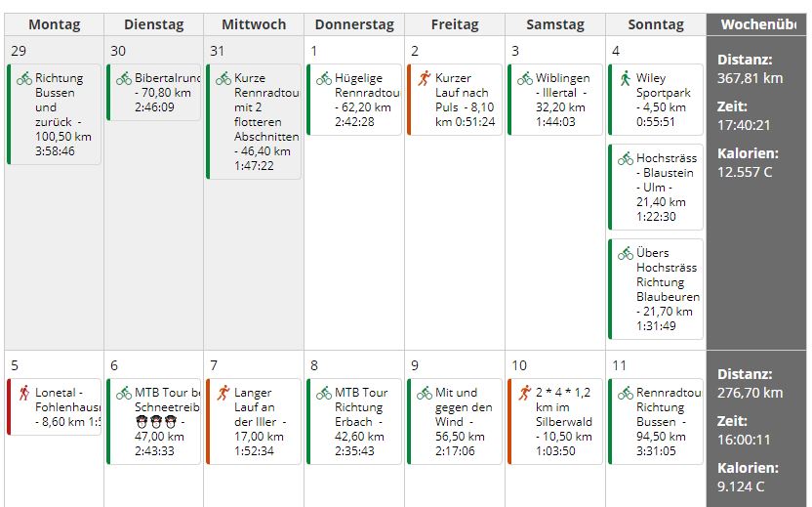Click the bike icon on Hochsträss - Blaustein - Ulm
The image size is (812, 507).
[625, 158]
